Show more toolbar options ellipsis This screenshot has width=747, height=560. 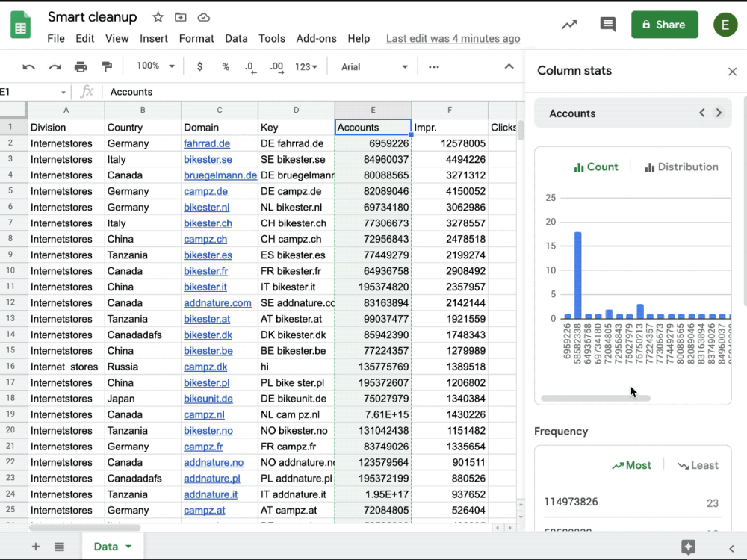coord(433,67)
